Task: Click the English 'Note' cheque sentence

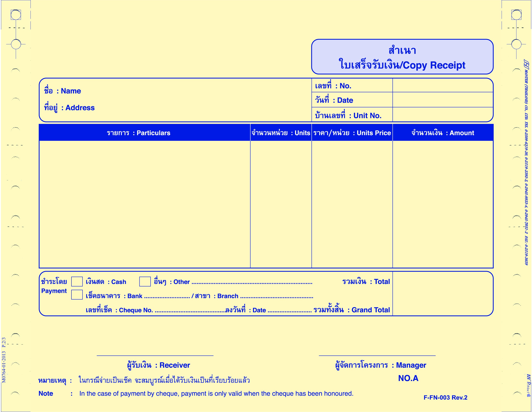Action: coord(216,394)
